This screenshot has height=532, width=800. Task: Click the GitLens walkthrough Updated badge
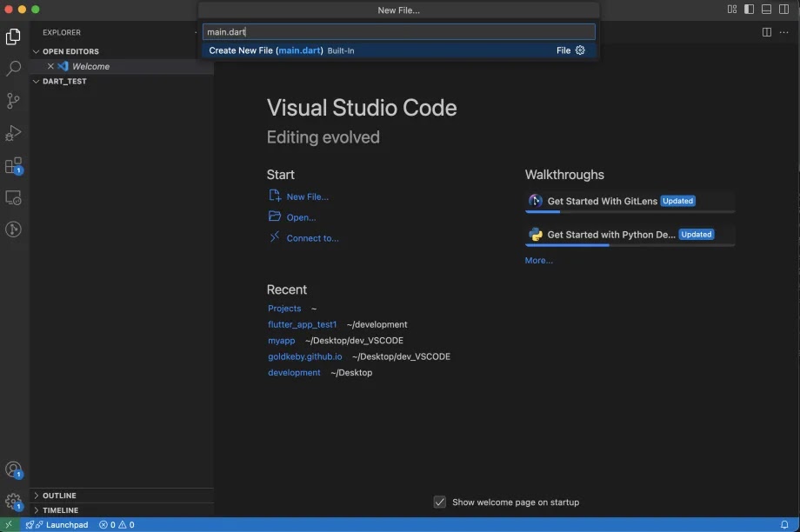(677, 201)
